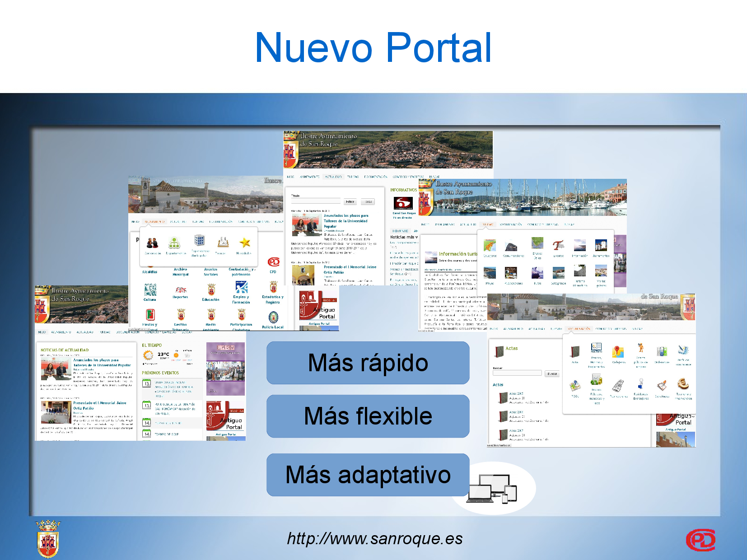Viewport: 747px width, 560px height.
Task: Click the Solicitudes clipboard icon
Action: click(662, 385)
